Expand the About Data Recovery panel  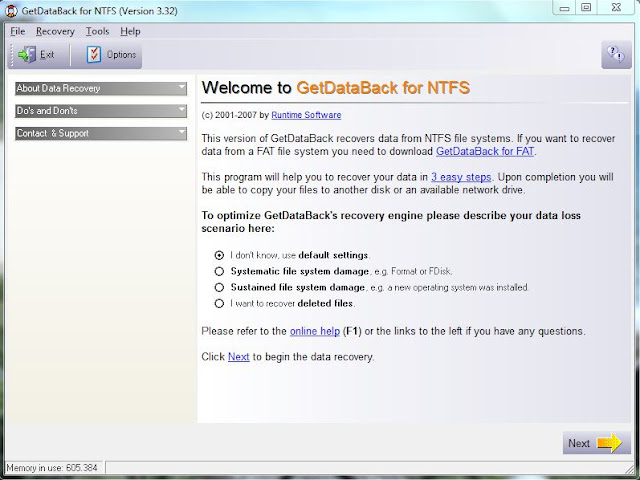click(x=101, y=89)
